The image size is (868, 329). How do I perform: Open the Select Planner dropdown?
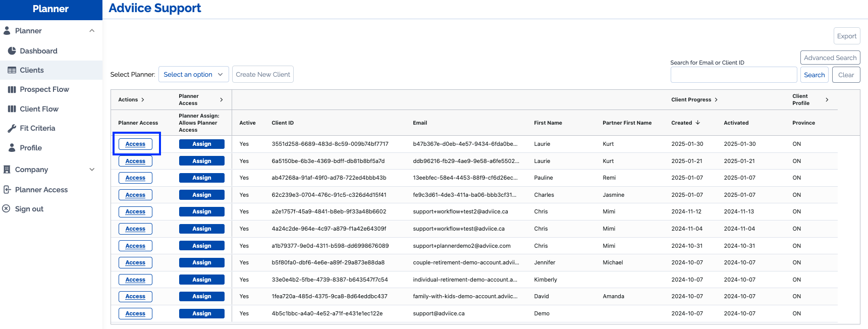[193, 75]
